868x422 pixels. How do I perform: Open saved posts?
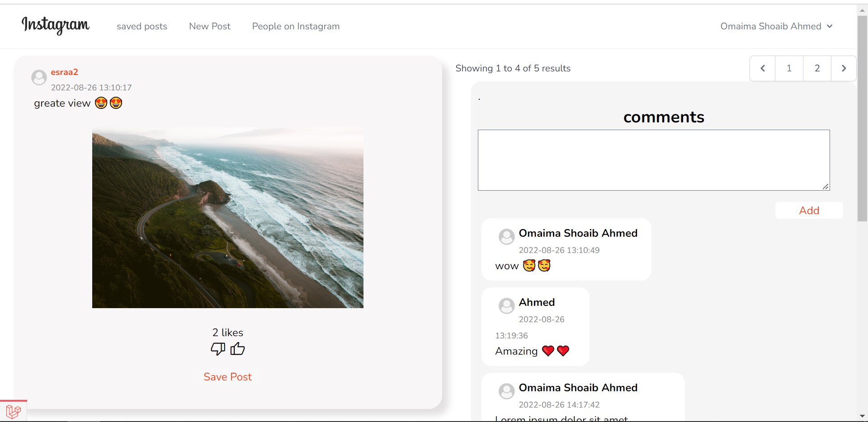tap(142, 26)
